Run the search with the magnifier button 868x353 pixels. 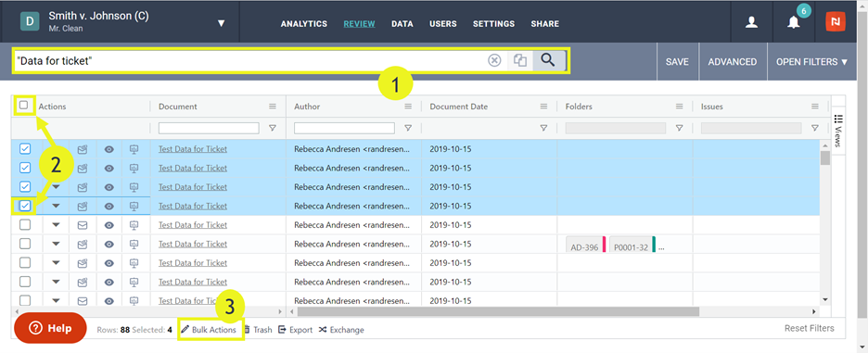548,59
